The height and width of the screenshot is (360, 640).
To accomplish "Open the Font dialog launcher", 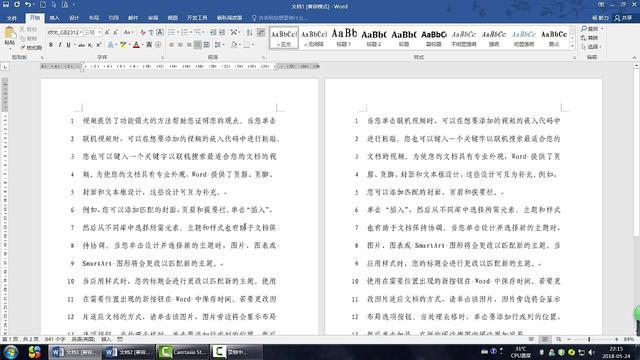I will [162, 58].
